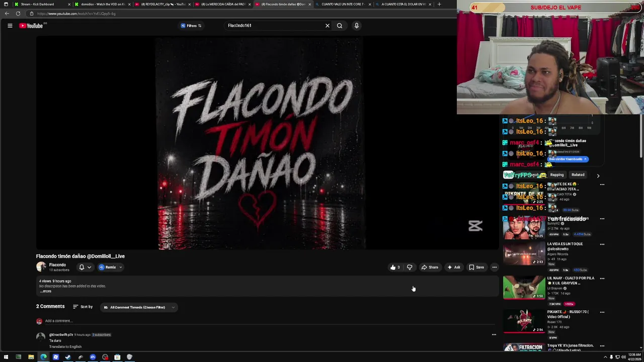644x362 pixels.
Task: Switch to La MERECIDA CAÍDA tab
Action: 223,4
